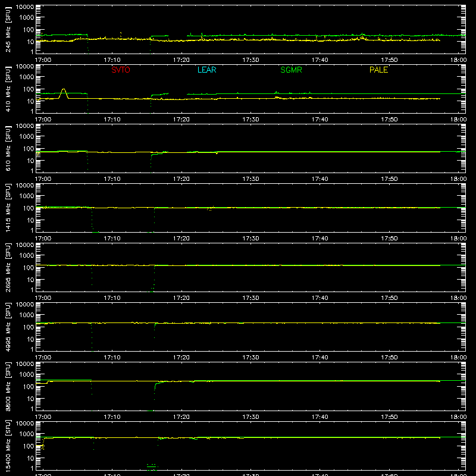Select the 245 MHz [SFU] axis label

(8, 29)
